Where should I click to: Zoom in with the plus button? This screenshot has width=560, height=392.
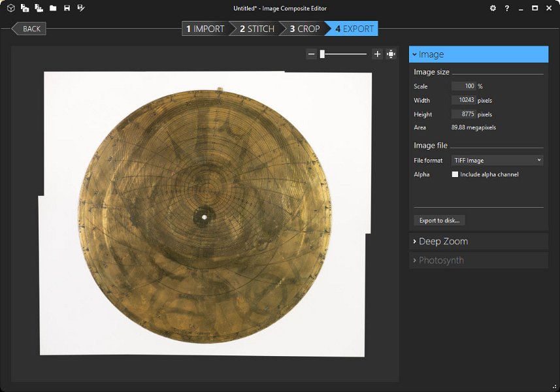click(377, 54)
